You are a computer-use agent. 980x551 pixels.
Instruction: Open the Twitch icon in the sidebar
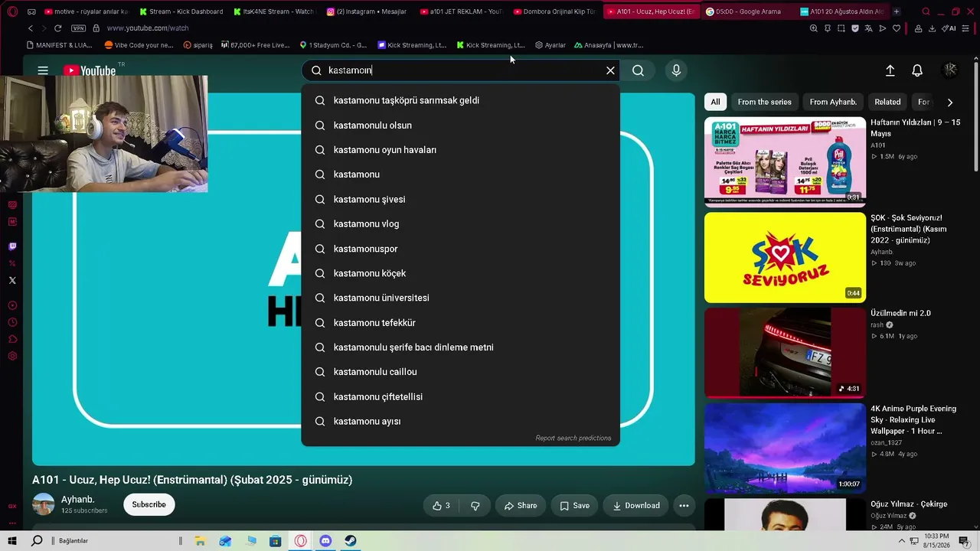pos(12,246)
